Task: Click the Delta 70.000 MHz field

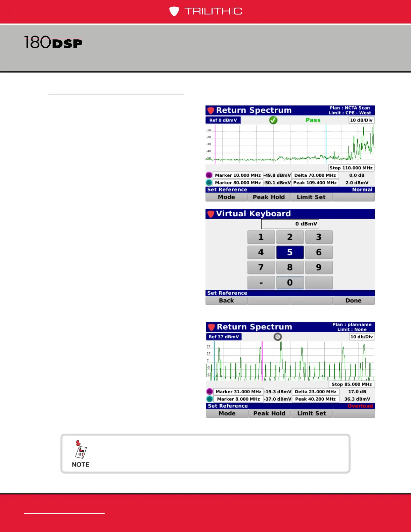Action: (315, 175)
